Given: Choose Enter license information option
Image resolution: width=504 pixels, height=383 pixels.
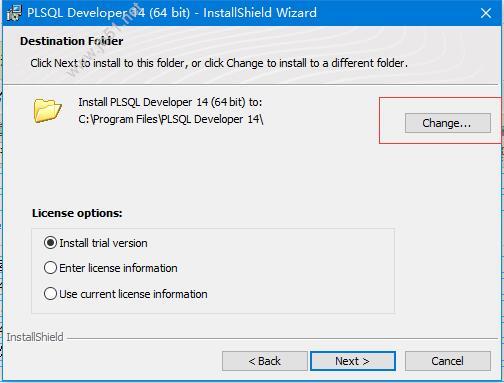Looking at the screenshot, I should (x=110, y=268).
